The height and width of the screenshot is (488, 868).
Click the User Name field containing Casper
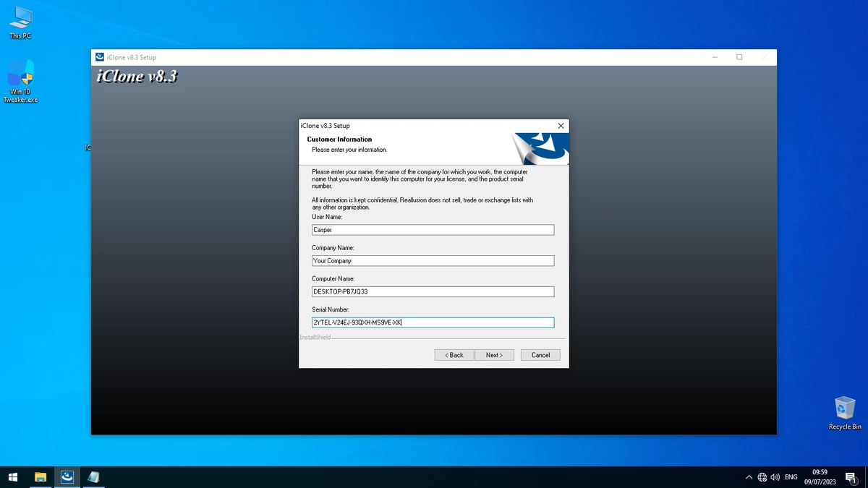coord(433,230)
